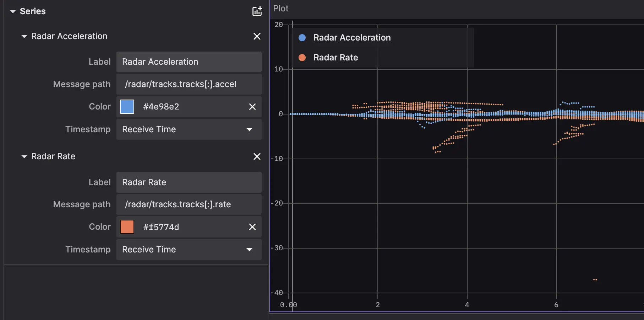The width and height of the screenshot is (644, 320).
Task: Edit the rate message path field
Action: coord(189,204)
